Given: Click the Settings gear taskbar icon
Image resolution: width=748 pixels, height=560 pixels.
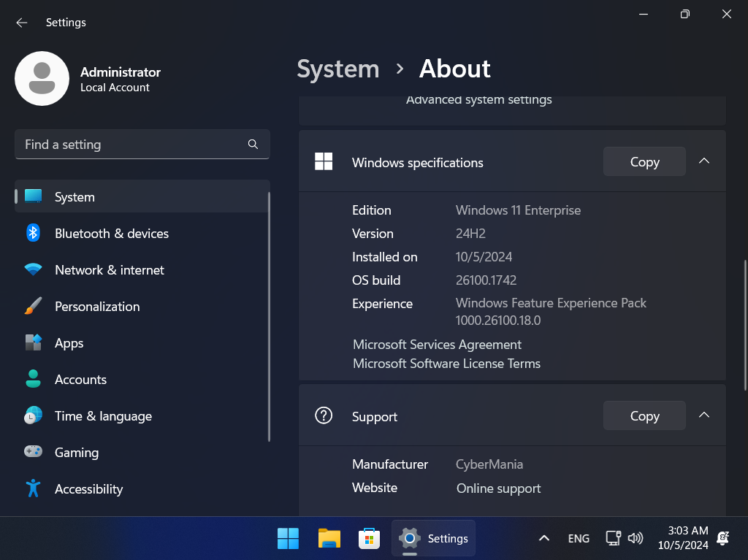Looking at the screenshot, I should 409,539.
